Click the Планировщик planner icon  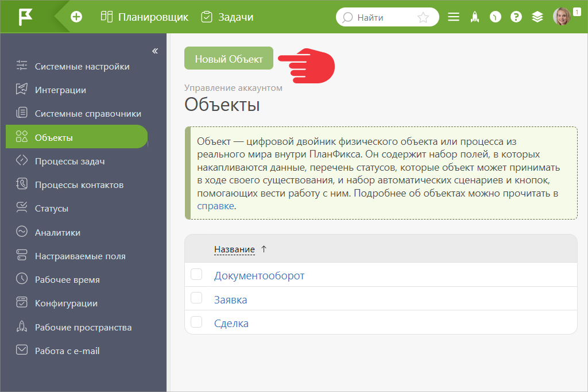(x=106, y=17)
